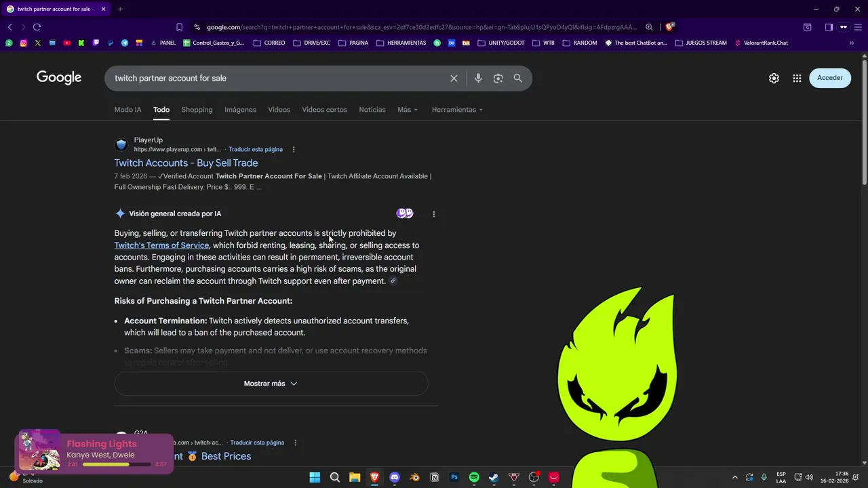Open the Telegram bookmark icon
This screenshot has width=868, height=488.
[125, 43]
